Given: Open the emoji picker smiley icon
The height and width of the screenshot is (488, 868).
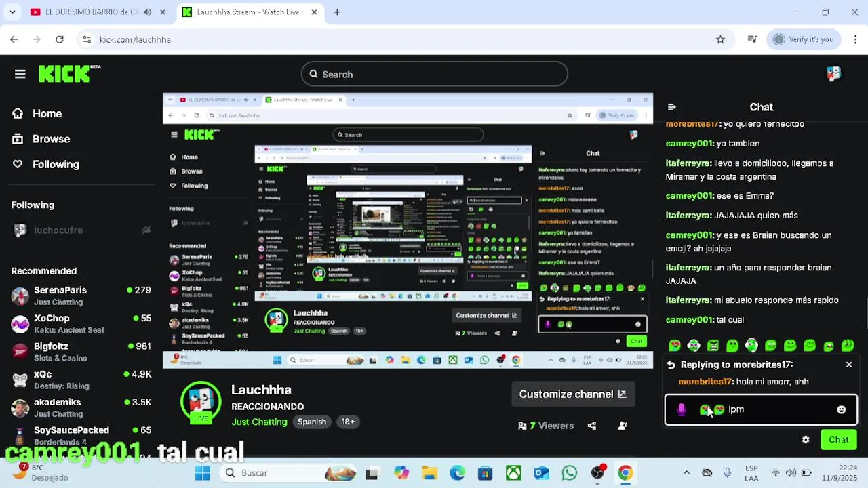Looking at the screenshot, I should [842, 409].
